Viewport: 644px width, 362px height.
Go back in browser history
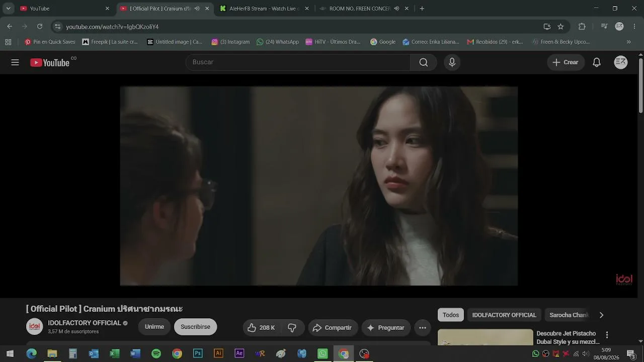(x=10, y=27)
